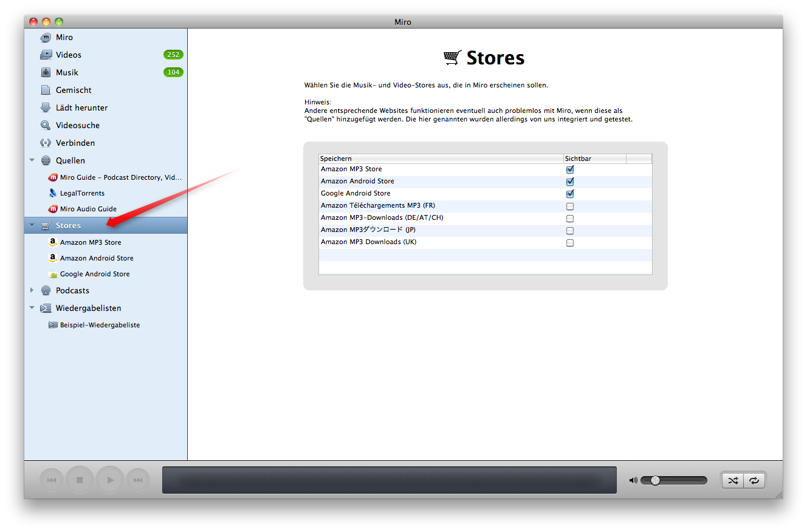Viewport: 807px width, 532px height.
Task: Expand the Podcasts section
Action: coord(32,290)
